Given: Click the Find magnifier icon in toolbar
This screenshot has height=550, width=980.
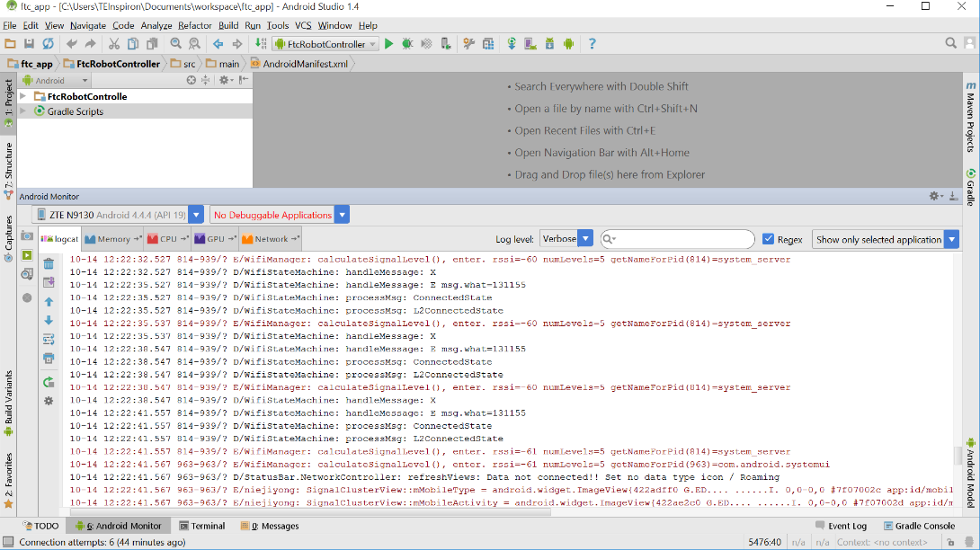Looking at the screenshot, I should point(175,44).
